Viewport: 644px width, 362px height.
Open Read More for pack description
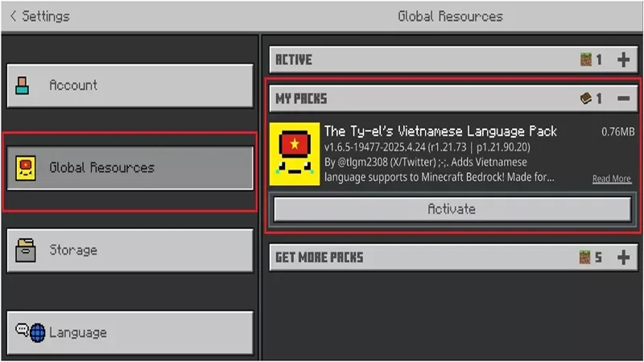tap(612, 179)
